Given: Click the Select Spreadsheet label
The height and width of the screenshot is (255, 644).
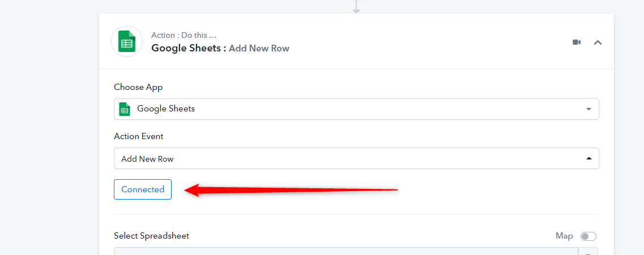Looking at the screenshot, I should pyautogui.click(x=152, y=236).
